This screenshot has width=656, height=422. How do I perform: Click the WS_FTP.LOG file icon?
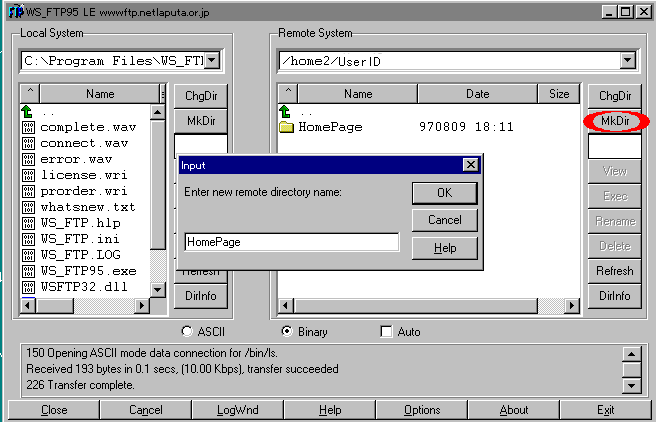28,255
